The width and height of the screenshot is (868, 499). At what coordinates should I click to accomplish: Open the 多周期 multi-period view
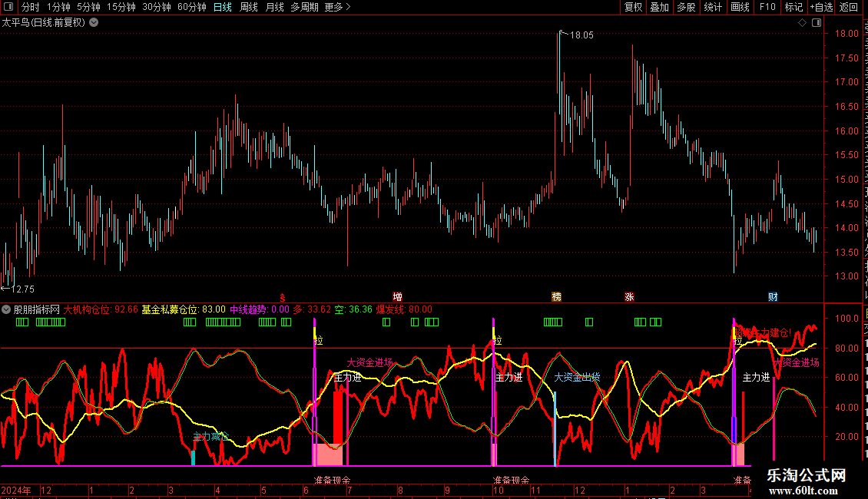(304, 7)
